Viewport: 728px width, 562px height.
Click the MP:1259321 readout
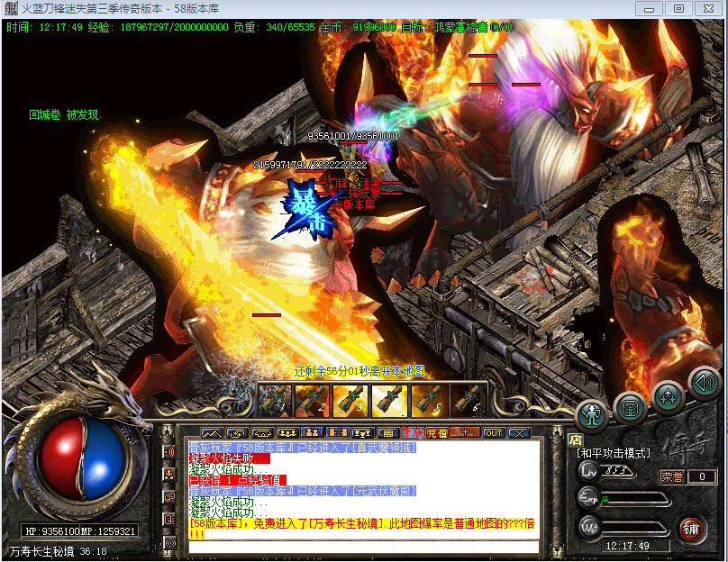[x=109, y=531]
